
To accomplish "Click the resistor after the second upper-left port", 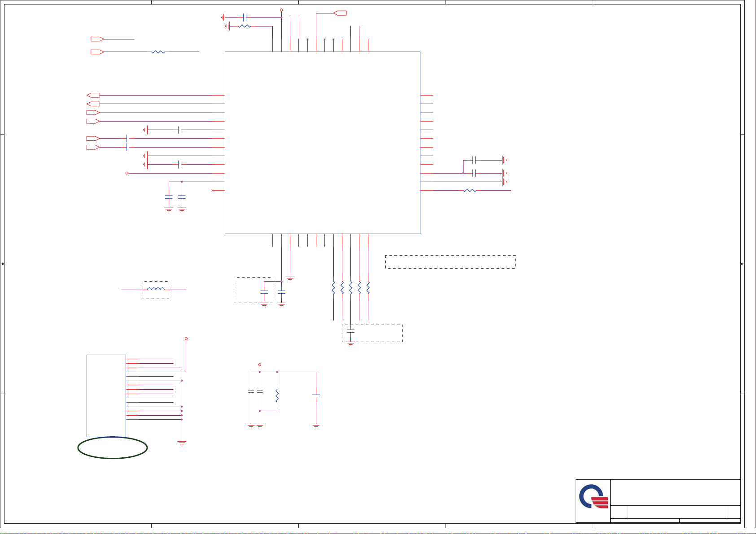I will (158, 52).
